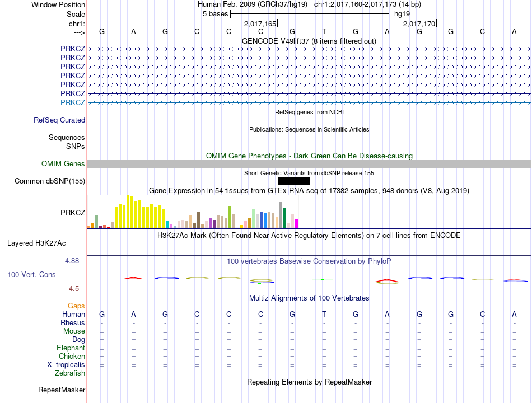532x403 pixels.
Task: Click the 'Human Feb. 2009 (GRCh37/hg19)' text
Action: [x=253, y=4]
